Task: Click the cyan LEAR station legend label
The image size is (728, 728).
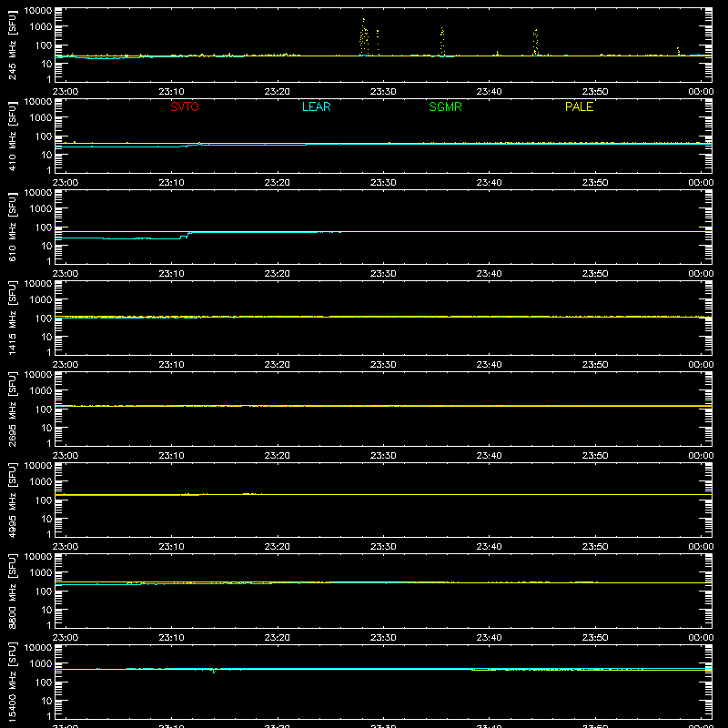Action: 316,106
